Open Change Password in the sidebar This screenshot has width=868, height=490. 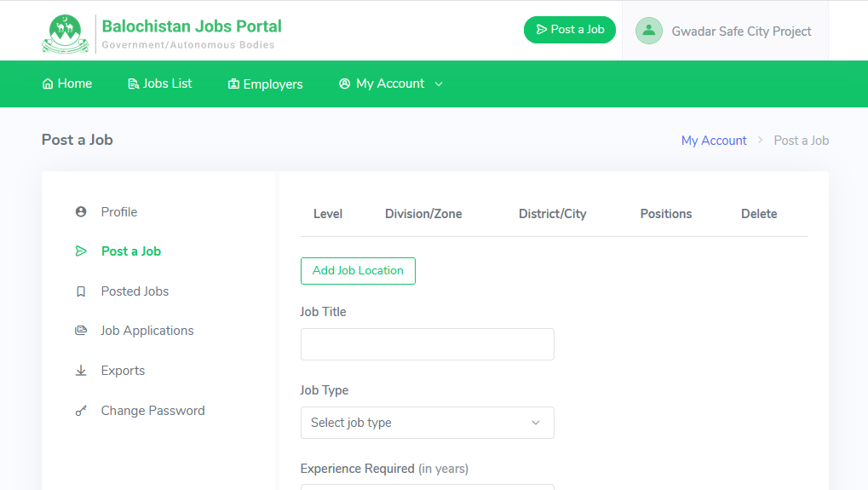(x=152, y=411)
